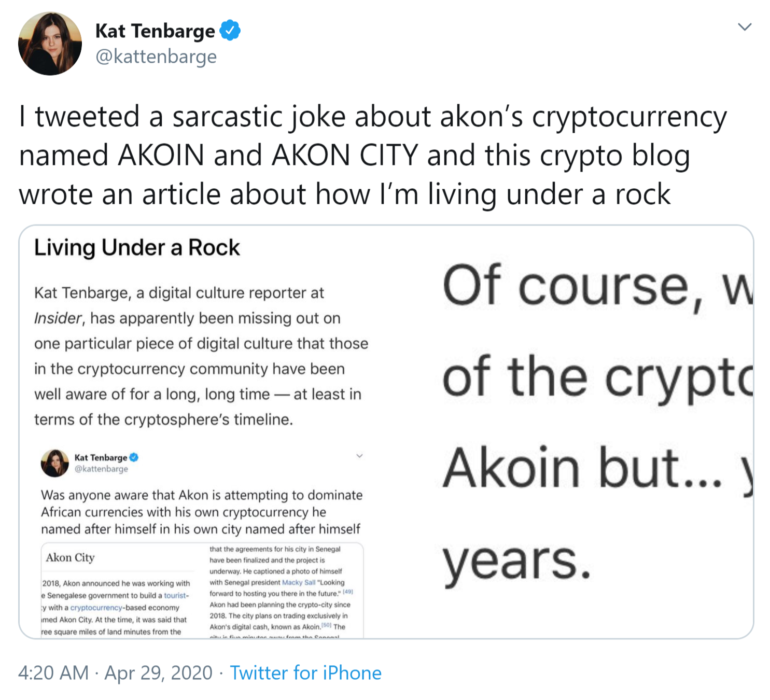
Task: Open the tweet options chevron at top right
Action: (x=744, y=27)
